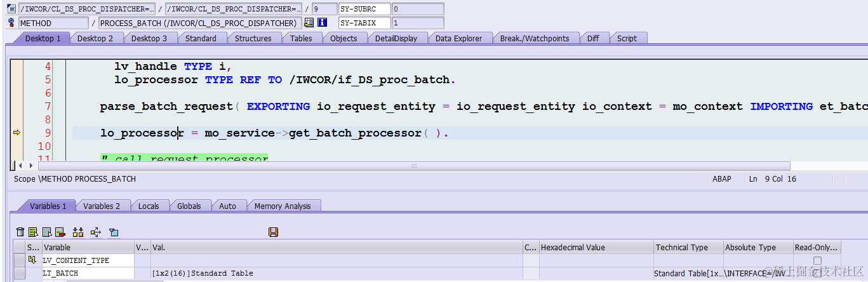This screenshot has width=868, height=282.
Task: Click the 'Scope \METHOD PROCESS_BATCH' status text
Action: coord(75,179)
